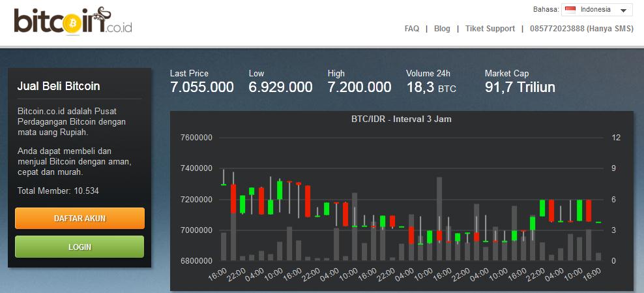644x293 pixels.
Task: Click the tallest gray volume bar in chart
Action: pyautogui.click(x=439, y=219)
